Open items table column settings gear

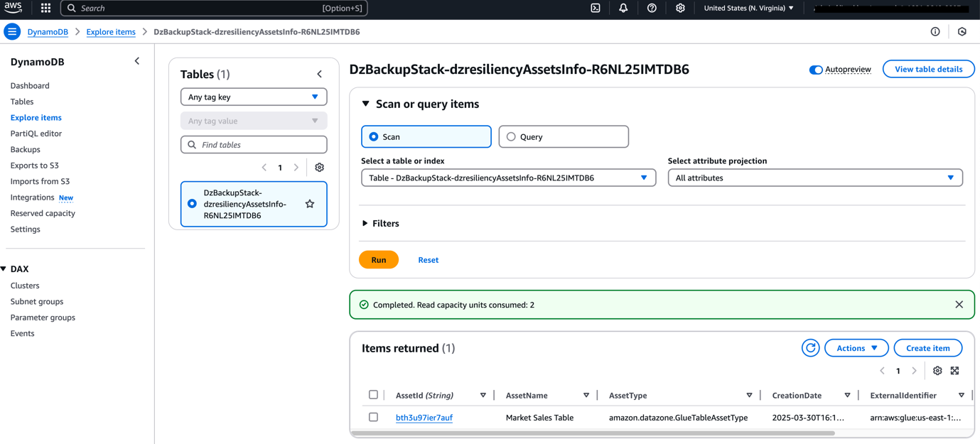pos(937,370)
